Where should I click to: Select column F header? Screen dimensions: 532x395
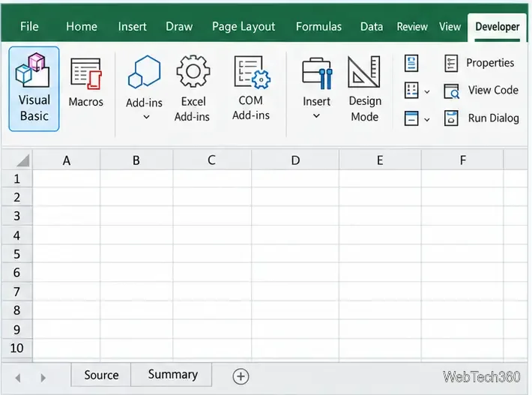pyautogui.click(x=462, y=160)
